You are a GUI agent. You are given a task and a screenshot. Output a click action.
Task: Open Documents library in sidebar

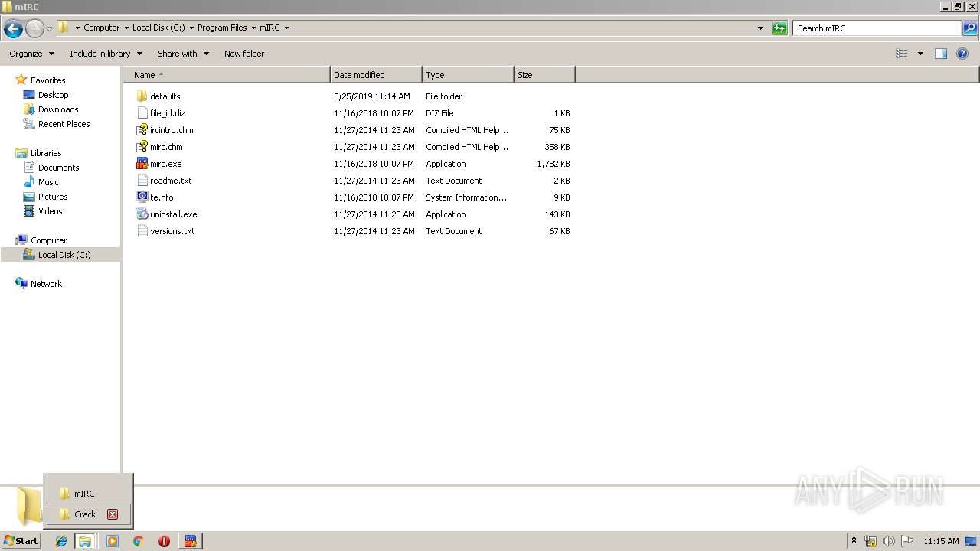[58, 168]
